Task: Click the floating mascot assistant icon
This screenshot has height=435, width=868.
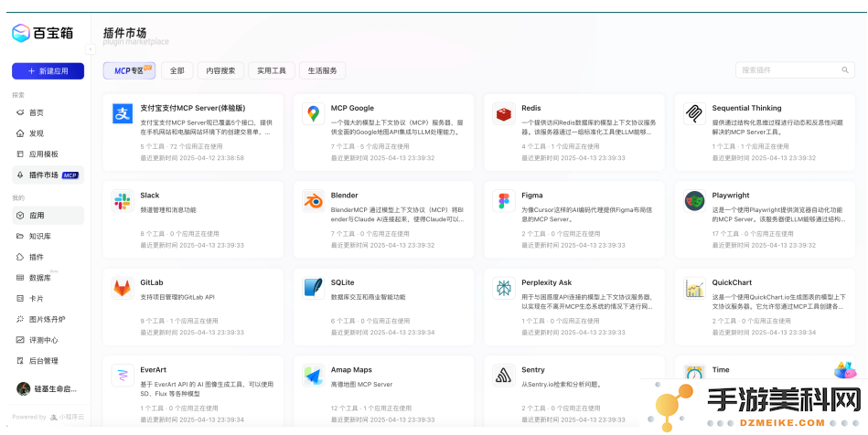Action: pos(844,370)
